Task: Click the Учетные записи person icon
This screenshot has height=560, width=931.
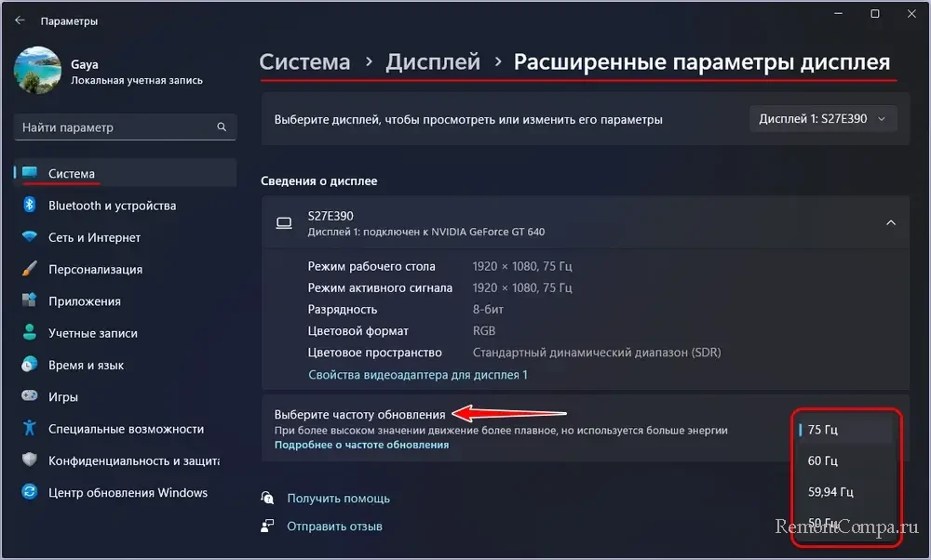Action: 29,333
